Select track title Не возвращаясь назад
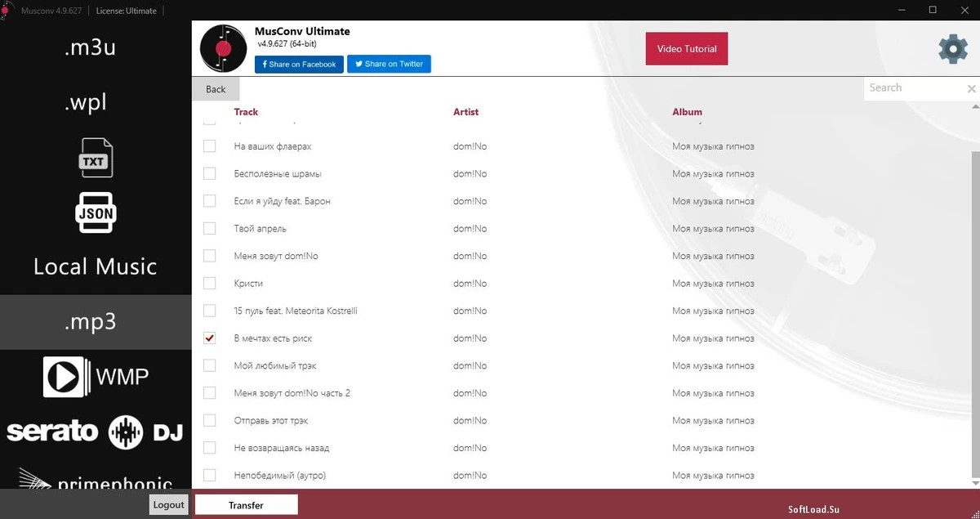This screenshot has width=980, height=519. (x=281, y=448)
